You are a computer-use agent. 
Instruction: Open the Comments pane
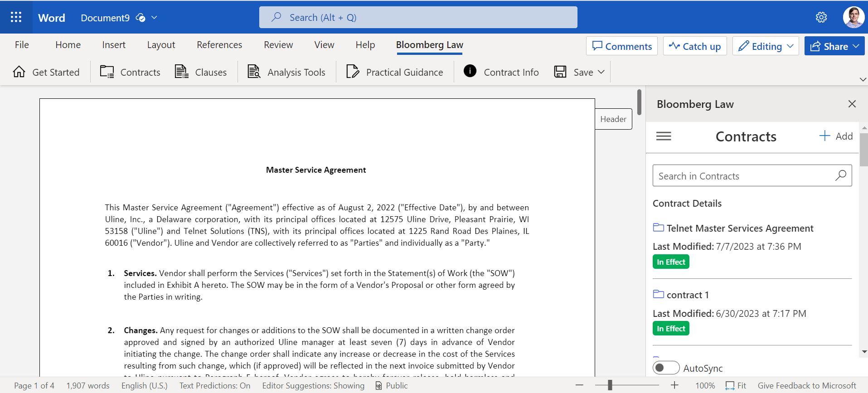(x=622, y=46)
